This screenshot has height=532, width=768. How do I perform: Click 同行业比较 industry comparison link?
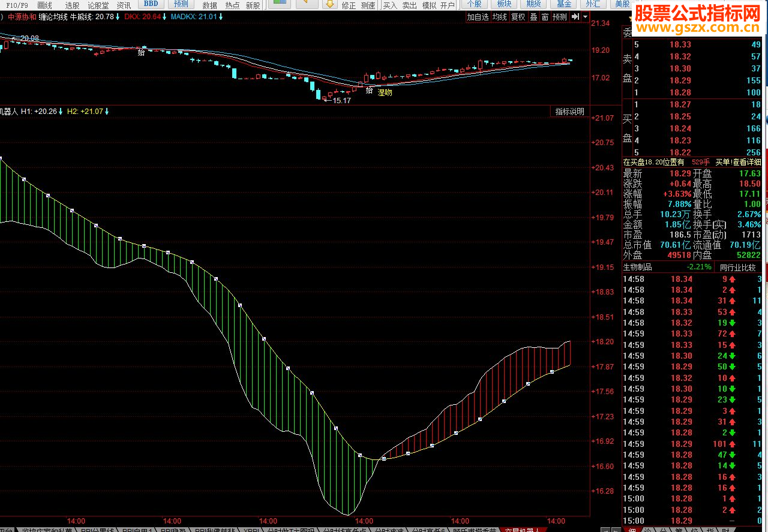pos(737,267)
